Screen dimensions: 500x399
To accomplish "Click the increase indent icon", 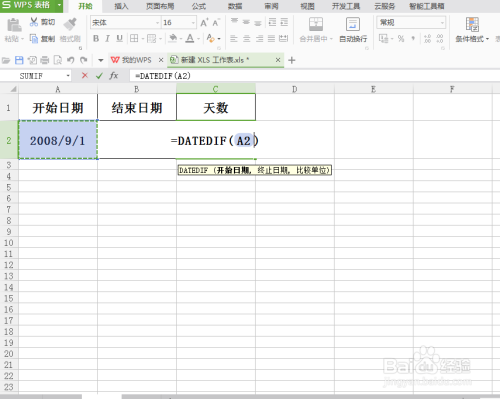I will pyautogui.click(x=284, y=22).
